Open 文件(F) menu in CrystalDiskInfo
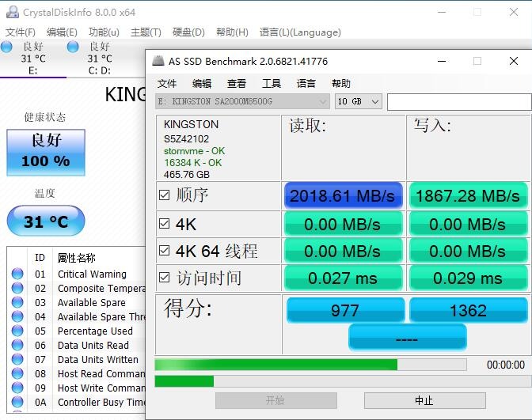This screenshot has height=420, width=532. (x=21, y=32)
